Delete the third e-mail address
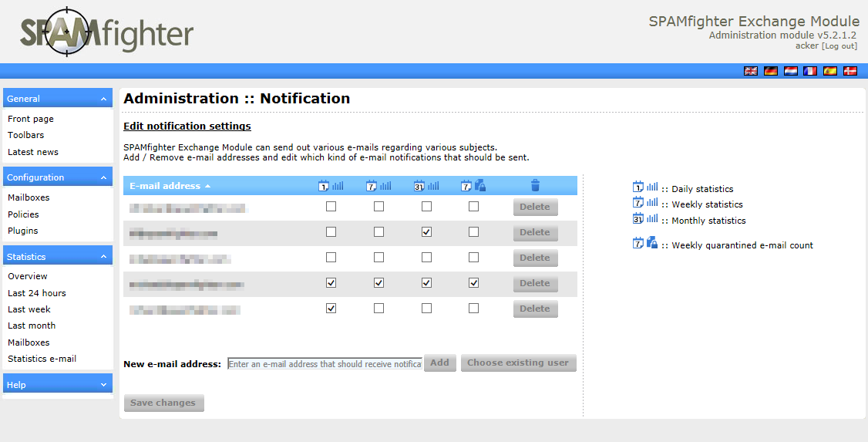The height and width of the screenshot is (442, 868). click(535, 258)
